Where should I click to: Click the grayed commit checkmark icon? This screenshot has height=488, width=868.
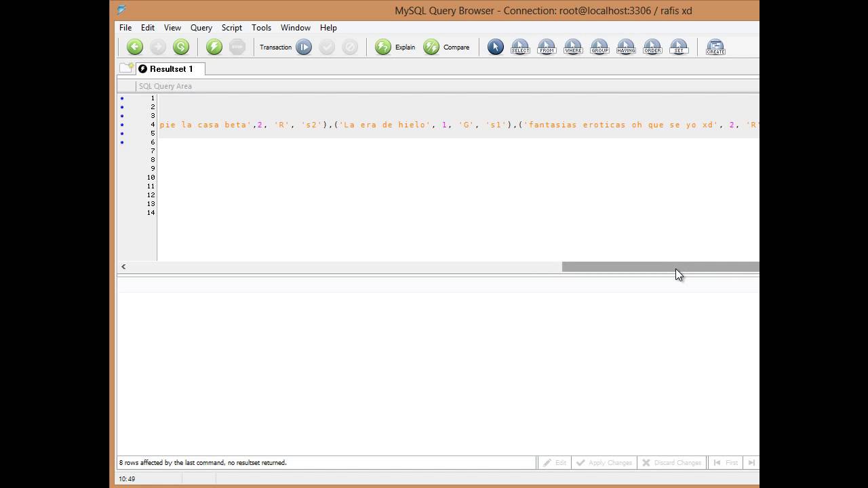327,47
